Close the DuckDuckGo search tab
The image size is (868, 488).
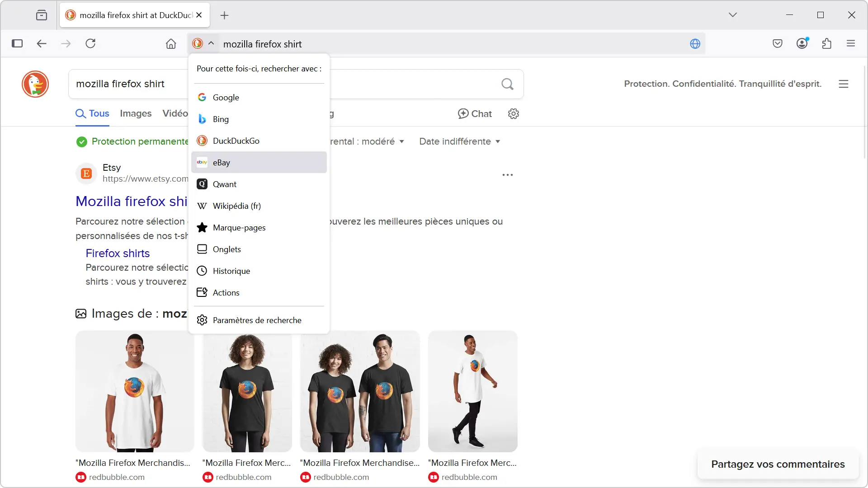199,15
